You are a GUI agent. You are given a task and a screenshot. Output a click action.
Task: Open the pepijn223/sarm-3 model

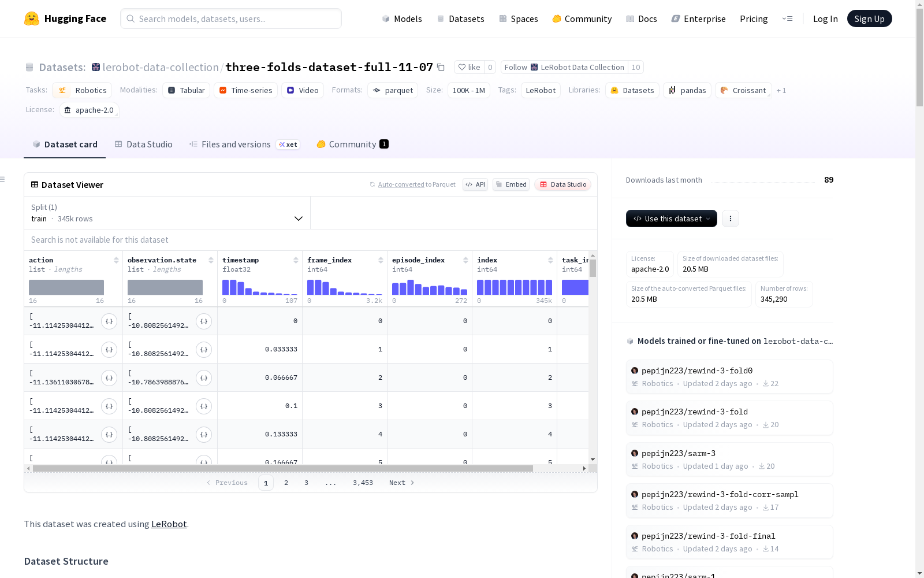729,459
